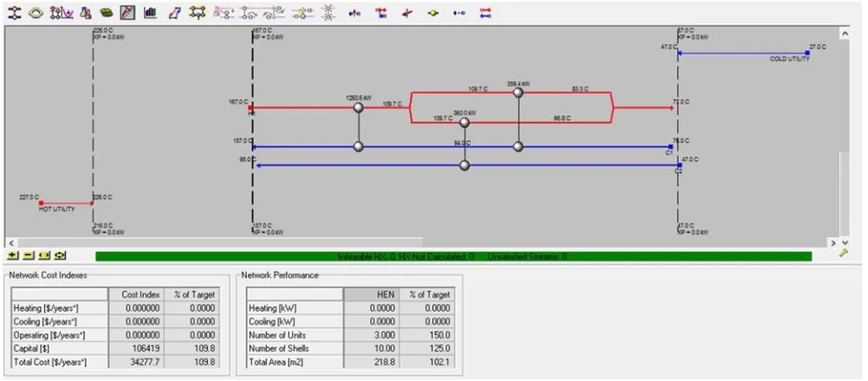This screenshot has height=381, width=868.
Task: Click the Heating [kW] row label
Action: (295, 308)
